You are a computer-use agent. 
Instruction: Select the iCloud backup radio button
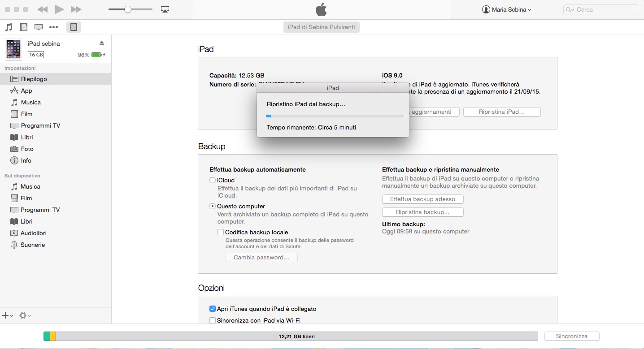(x=213, y=180)
